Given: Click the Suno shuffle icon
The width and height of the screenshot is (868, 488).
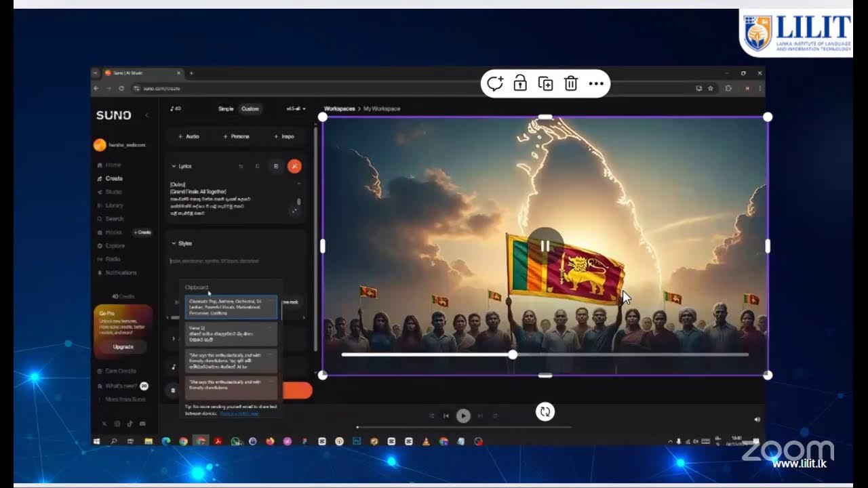Looking at the screenshot, I should 431,415.
